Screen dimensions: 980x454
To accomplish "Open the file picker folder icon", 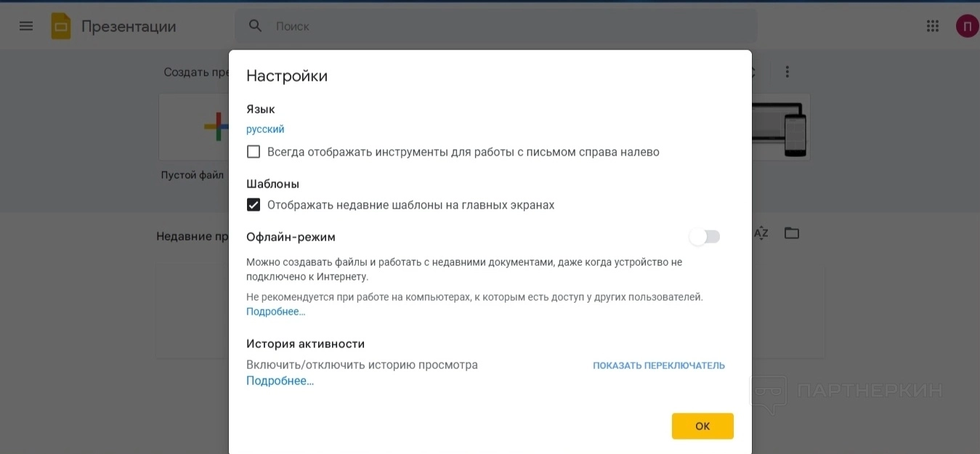I will (x=792, y=233).
